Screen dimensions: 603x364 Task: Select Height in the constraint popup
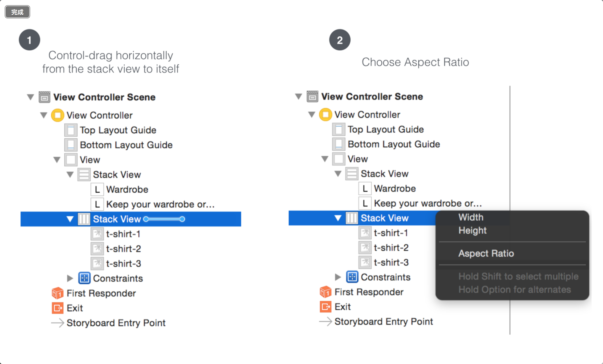(x=472, y=231)
